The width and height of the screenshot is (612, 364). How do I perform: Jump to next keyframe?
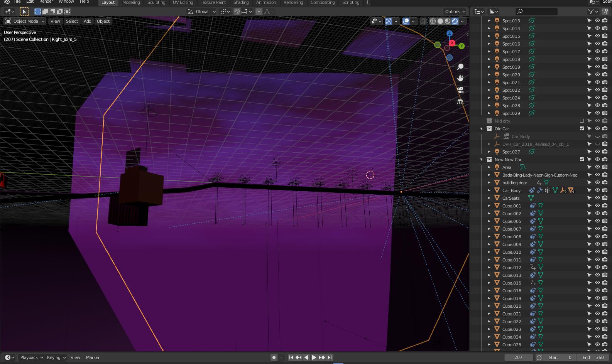tap(322, 357)
